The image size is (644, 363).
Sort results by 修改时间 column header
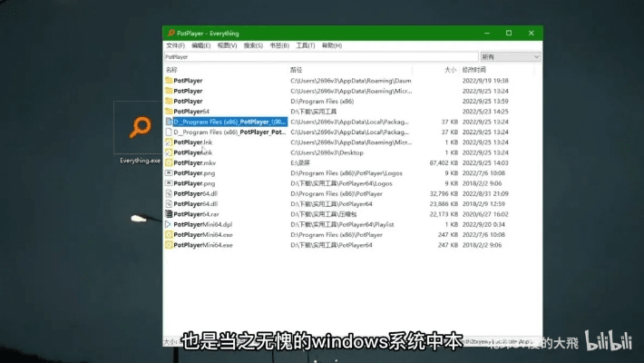point(474,69)
